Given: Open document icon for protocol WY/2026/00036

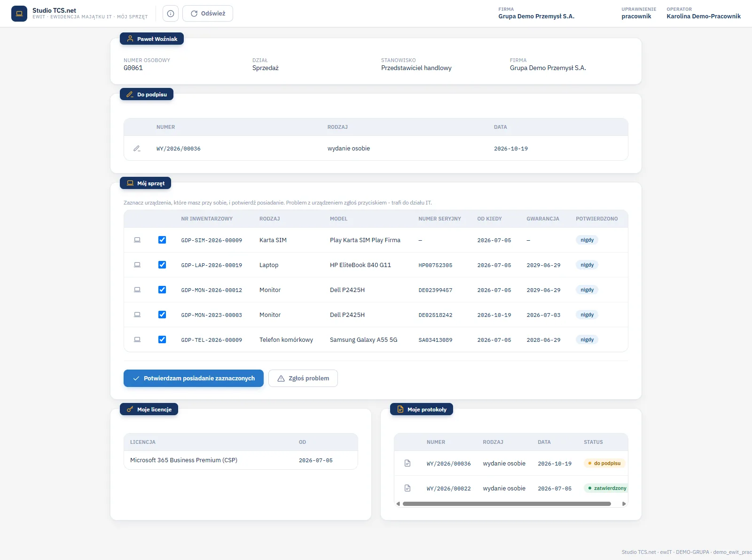Looking at the screenshot, I should point(407,463).
